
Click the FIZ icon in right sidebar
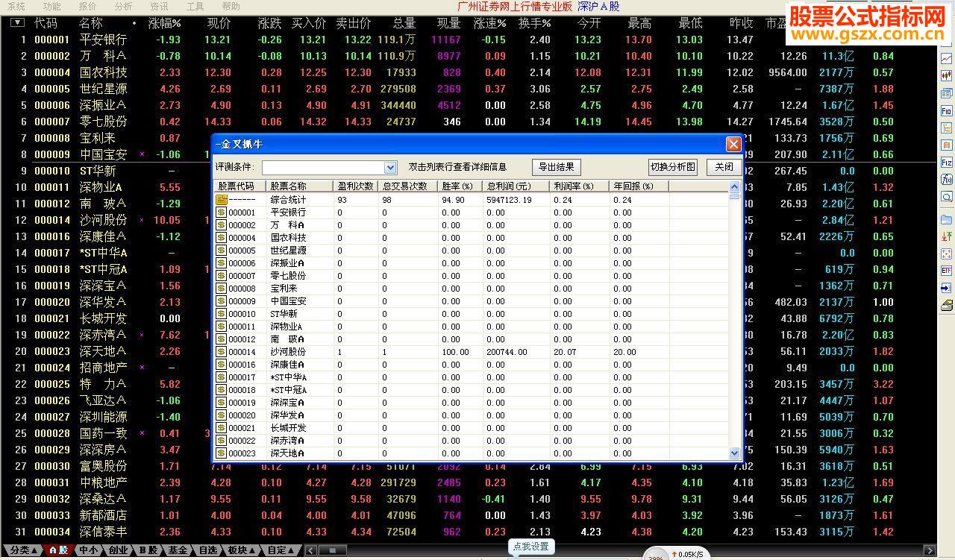point(946,162)
